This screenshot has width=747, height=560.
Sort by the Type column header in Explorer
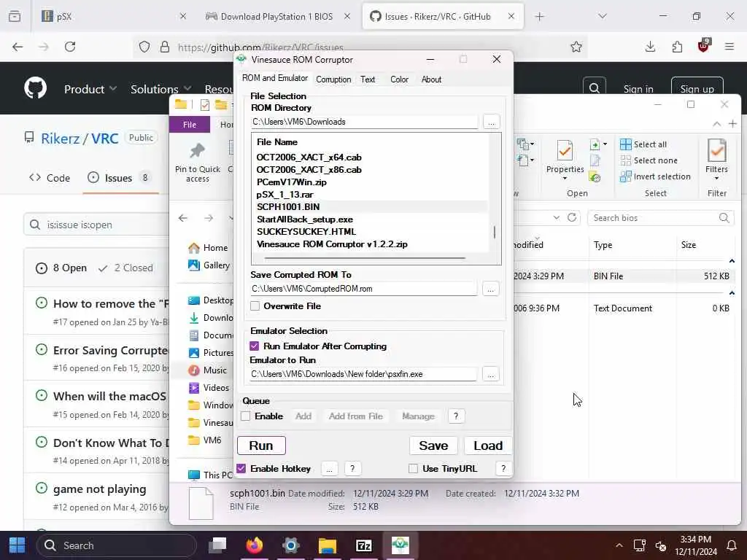(603, 245)
